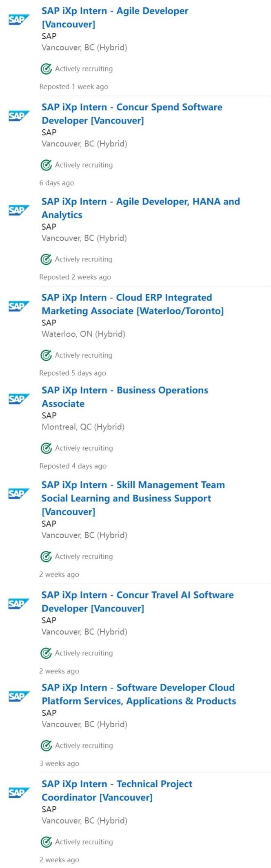The height and width of the screenshot is (868, 271).
Task: Click SAP logo beside Concur Spend Software Developer
Action: (x=19, y=115)
